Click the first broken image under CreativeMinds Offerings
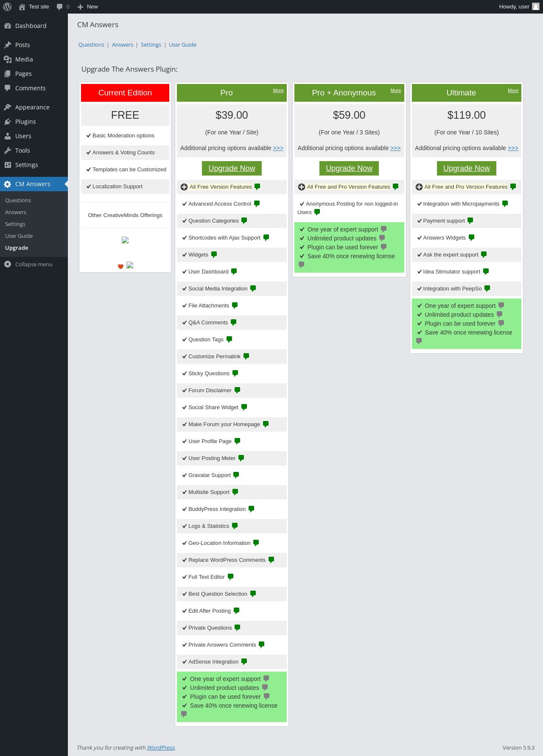543x756 pixels. pyautogui.click(x=125, y=240)
